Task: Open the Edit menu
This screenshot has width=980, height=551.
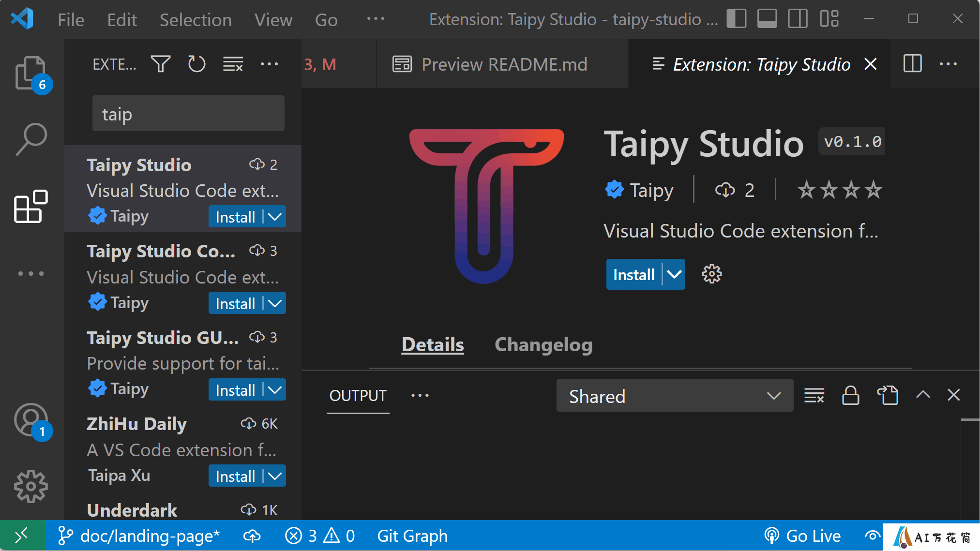Action: point(122,20)
